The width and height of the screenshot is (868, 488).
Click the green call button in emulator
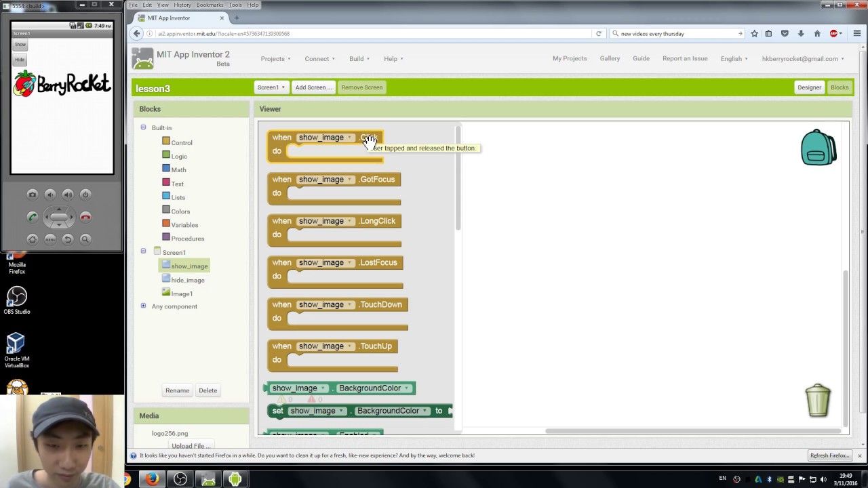click(x=32, y=217)
